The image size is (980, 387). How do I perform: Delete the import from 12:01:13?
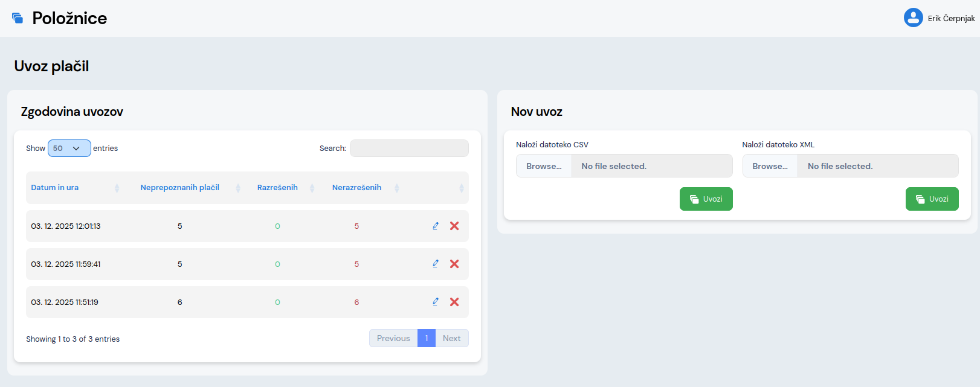click(454, 226)
